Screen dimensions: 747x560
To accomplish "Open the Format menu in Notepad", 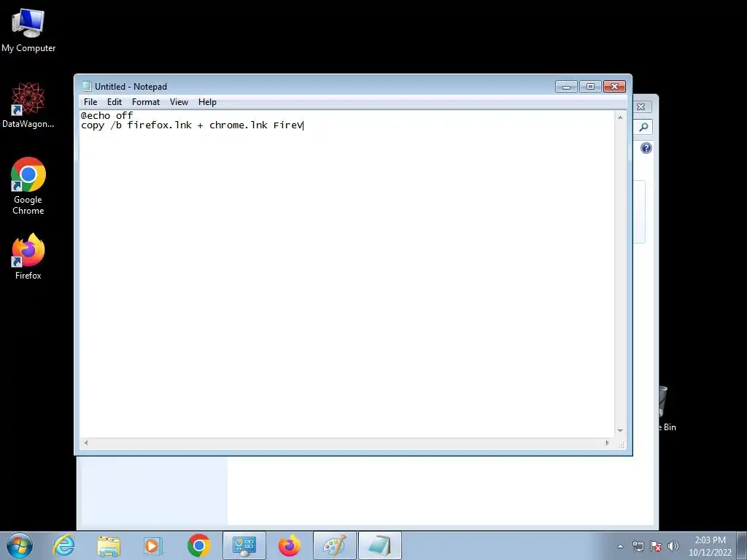I will click(146, 102).
